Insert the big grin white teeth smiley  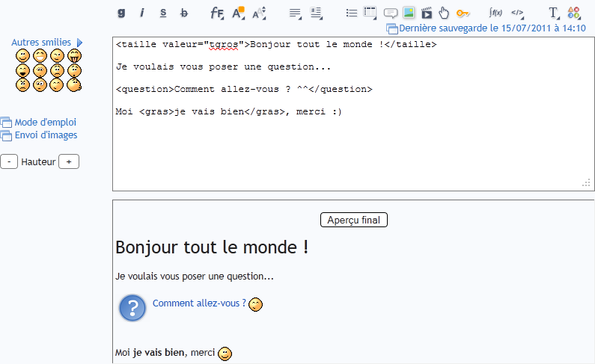coord(40,56)
